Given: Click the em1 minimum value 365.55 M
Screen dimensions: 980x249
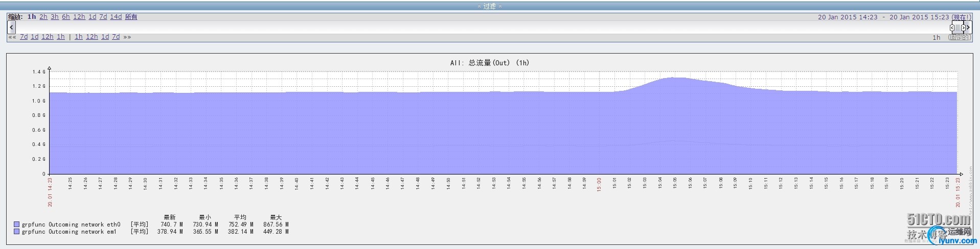Looking at the screenshot, I should coord(206,232).
